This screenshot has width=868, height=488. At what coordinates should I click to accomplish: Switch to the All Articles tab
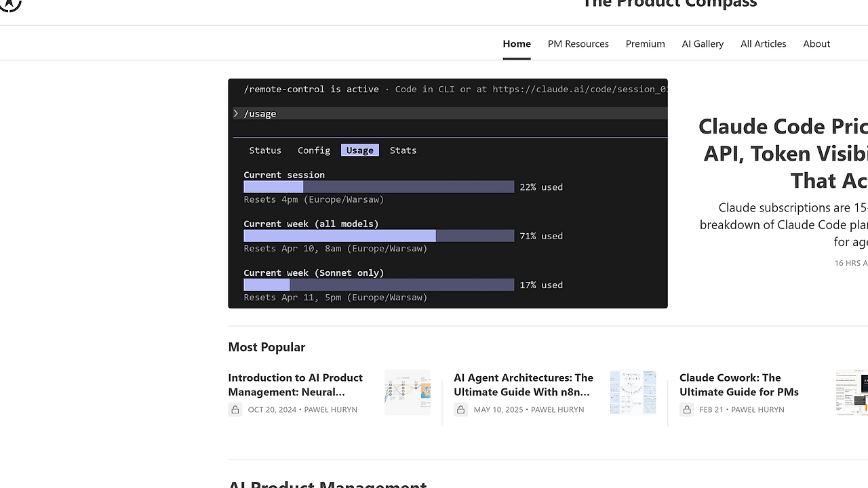click(x=763, y=43)
